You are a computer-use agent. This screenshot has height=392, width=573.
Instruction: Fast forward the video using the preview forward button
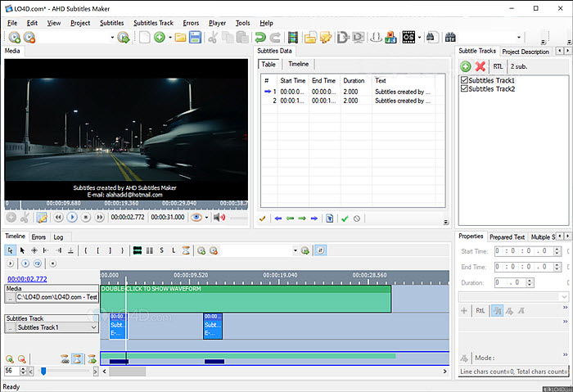click(99, 218)
